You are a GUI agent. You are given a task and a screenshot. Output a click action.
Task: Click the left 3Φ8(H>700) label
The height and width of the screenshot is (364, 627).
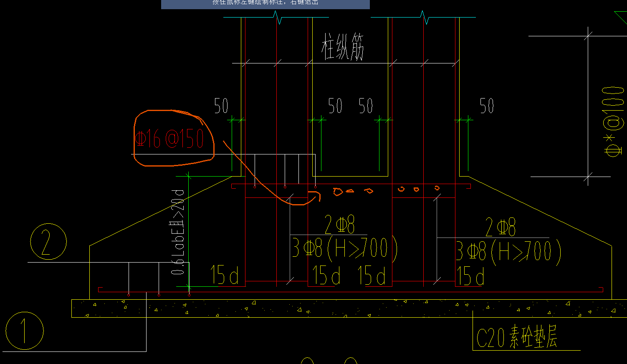(344, 248)
